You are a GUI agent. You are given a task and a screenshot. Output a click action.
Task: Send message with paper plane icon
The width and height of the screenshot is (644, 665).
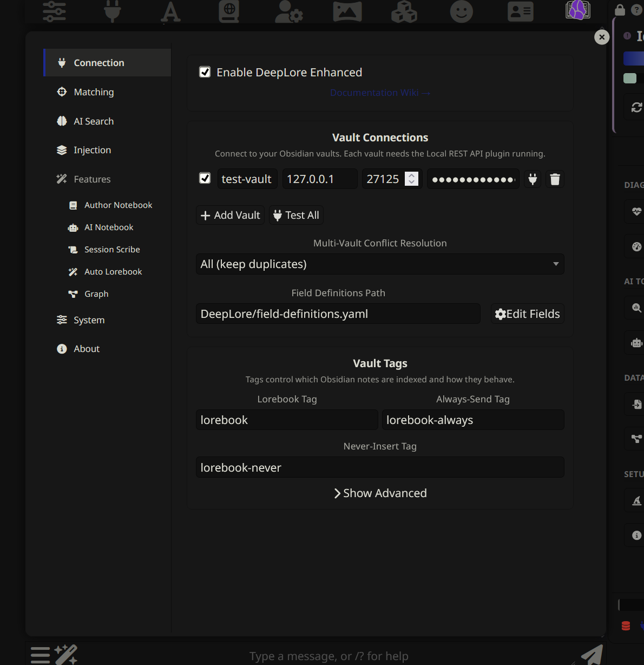tap(592, 655)
